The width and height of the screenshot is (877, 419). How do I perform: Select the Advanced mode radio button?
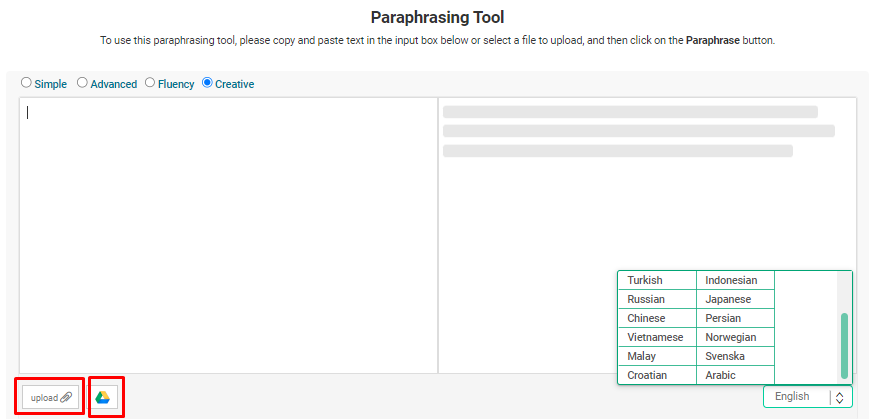(82, 84)
